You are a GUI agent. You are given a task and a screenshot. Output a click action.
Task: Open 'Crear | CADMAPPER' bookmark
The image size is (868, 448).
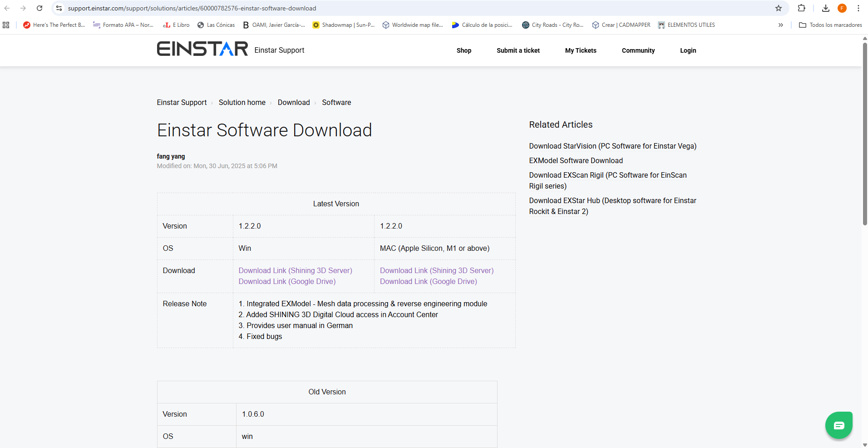tap(621, 25)
